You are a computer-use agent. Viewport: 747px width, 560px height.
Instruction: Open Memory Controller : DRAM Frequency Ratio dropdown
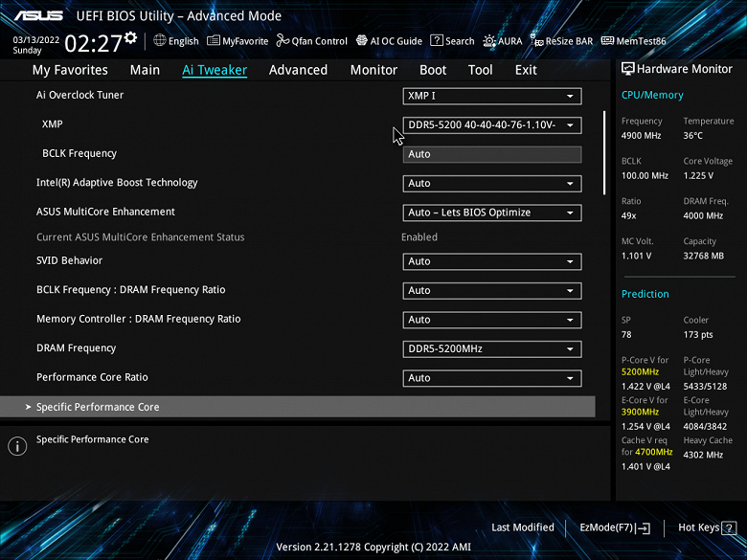pos(492,320)
